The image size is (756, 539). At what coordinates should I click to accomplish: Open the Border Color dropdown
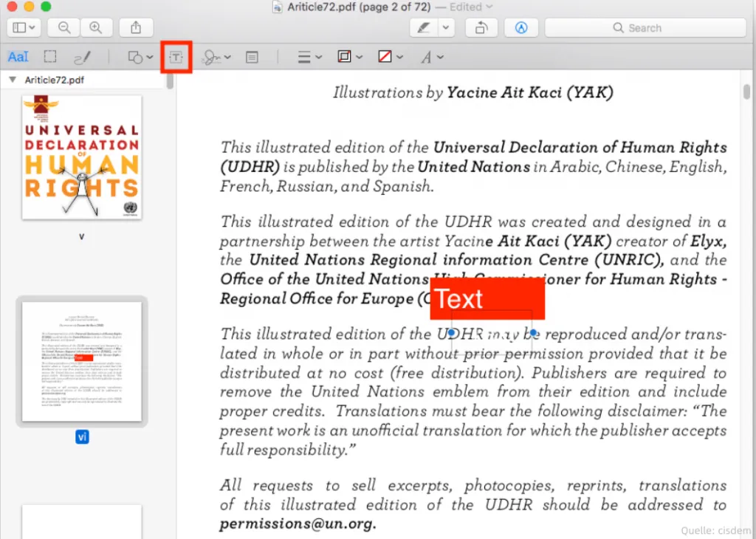tap(350, 57)
